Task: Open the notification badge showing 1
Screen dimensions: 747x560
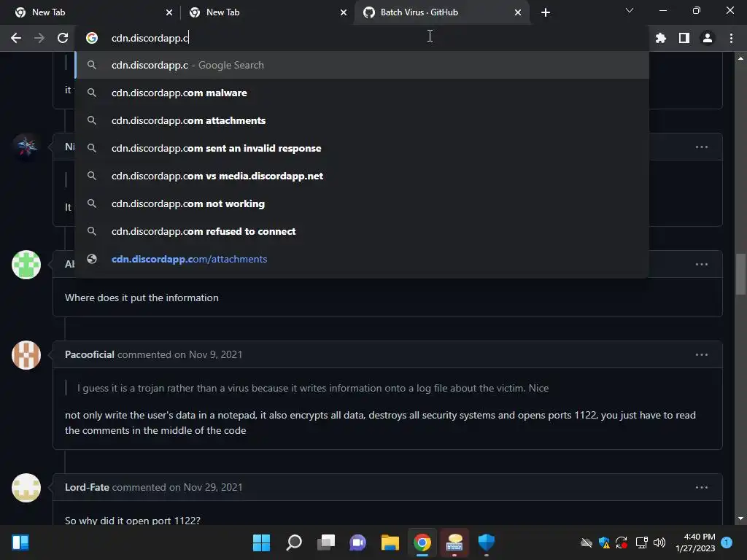Action: coord(727,542)
